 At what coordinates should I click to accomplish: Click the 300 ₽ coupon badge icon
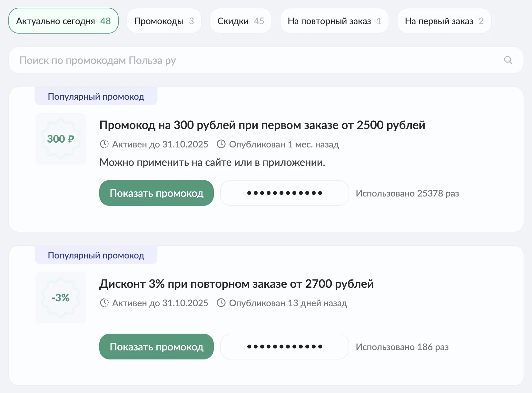coord(61,139)
